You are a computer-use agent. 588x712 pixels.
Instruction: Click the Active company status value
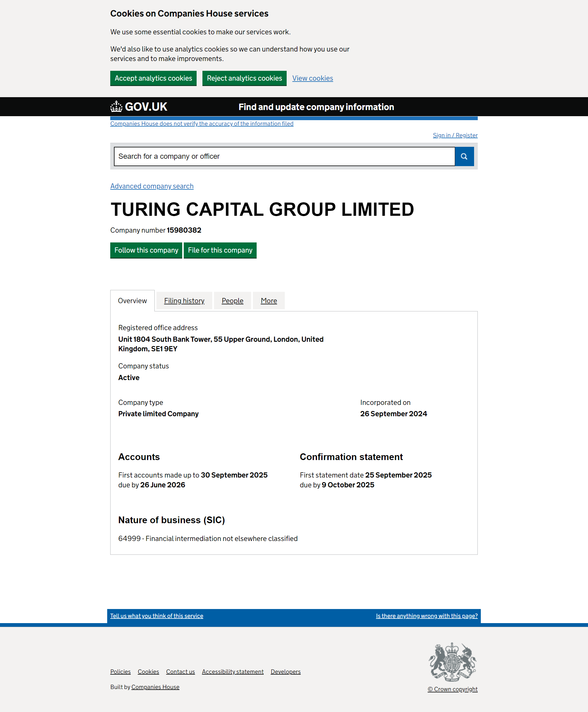click(129, 378)
